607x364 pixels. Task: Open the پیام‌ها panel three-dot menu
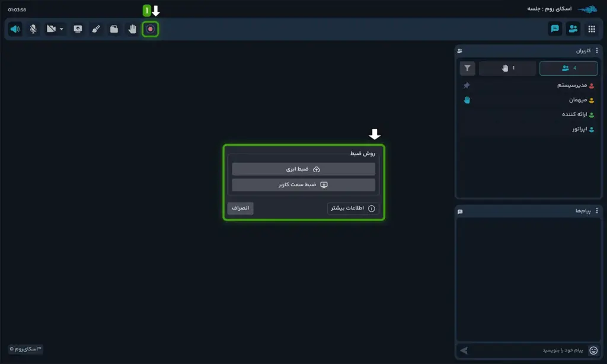(597, 211)
